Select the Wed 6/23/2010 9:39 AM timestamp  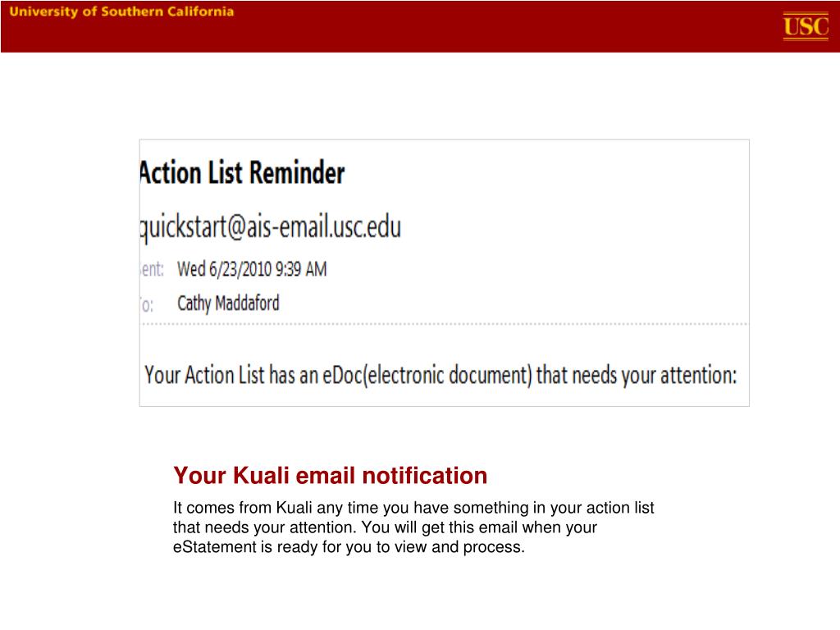tap(252, 269)
